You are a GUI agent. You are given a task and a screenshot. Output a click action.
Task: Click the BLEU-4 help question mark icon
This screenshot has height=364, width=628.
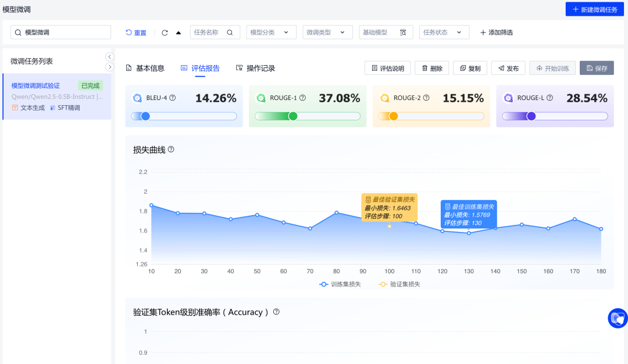tap(173, 98)
